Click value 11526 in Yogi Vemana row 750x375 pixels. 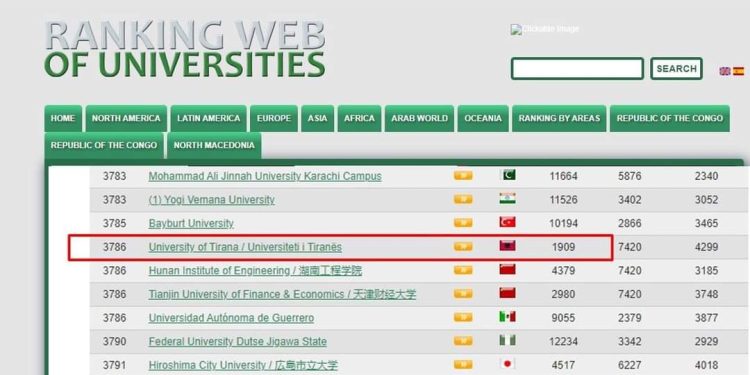pos(563,200)
